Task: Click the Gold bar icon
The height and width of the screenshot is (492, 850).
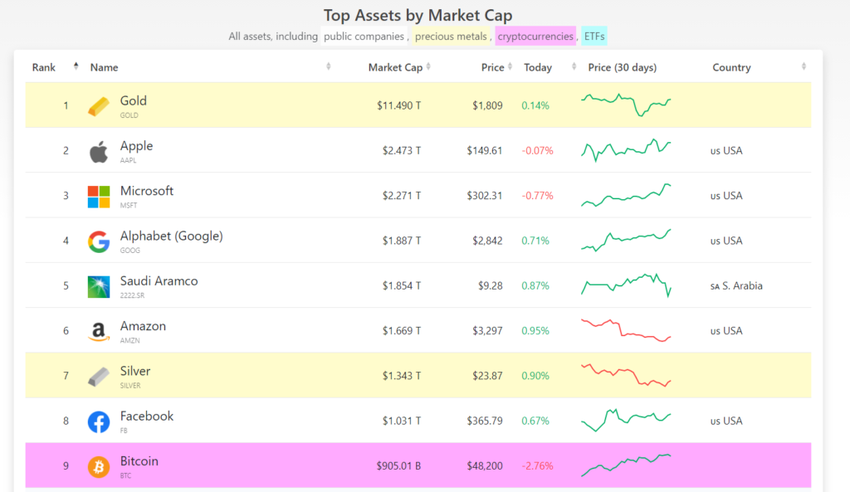Action: (x=98, y=106)
